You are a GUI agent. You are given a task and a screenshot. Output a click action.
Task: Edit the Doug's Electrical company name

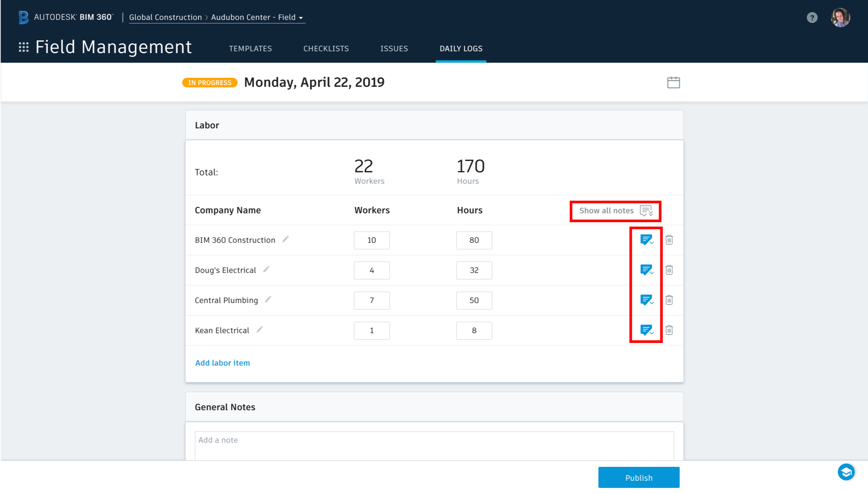266,270
